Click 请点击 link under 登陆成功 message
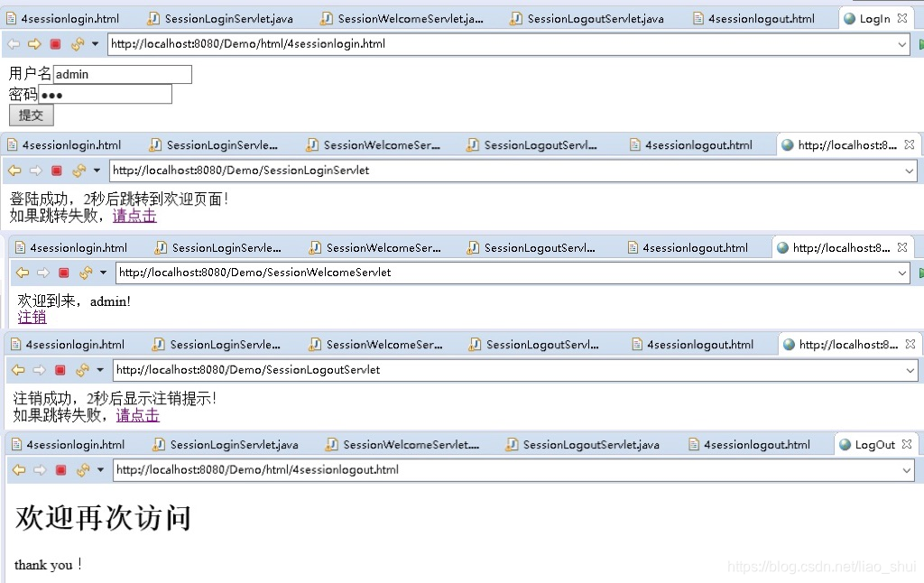This screenshot has width=924, height=583. (134, 216)
